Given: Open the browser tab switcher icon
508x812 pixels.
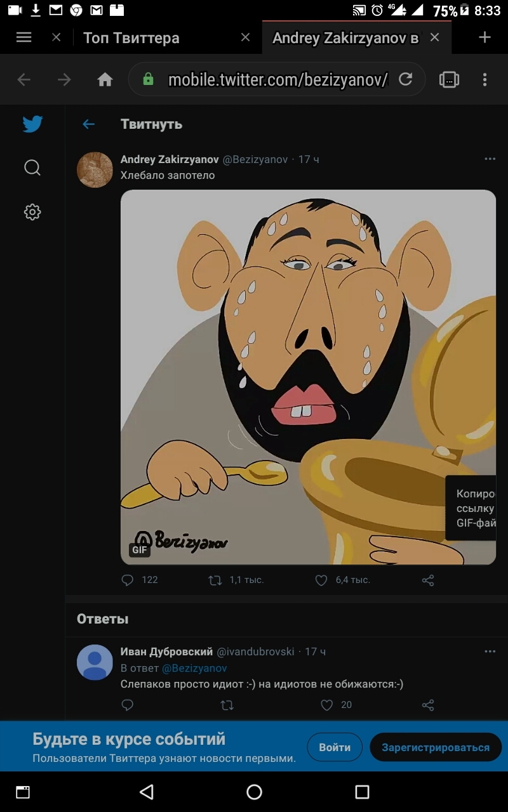Looking at the screenshot, I should tap(449, 79).
